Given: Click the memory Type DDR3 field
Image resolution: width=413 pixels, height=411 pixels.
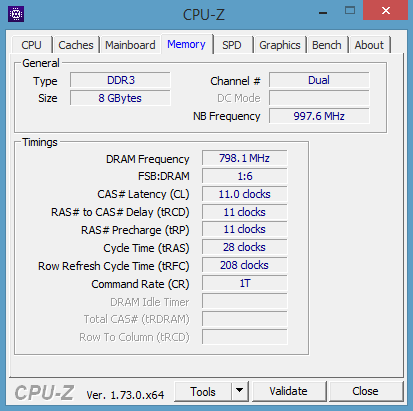Looking at the screenshot, I should [120, 80].
